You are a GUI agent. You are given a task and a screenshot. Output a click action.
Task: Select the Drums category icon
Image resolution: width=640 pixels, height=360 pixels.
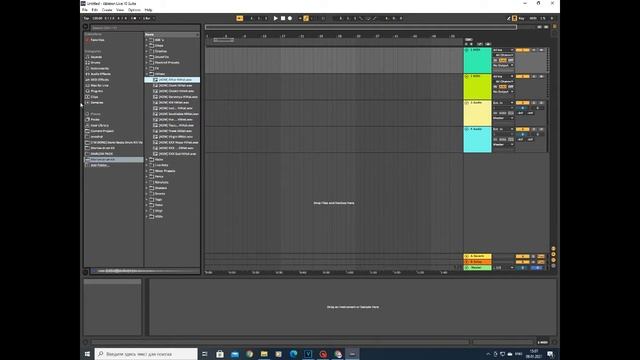(x=87, y=63)
